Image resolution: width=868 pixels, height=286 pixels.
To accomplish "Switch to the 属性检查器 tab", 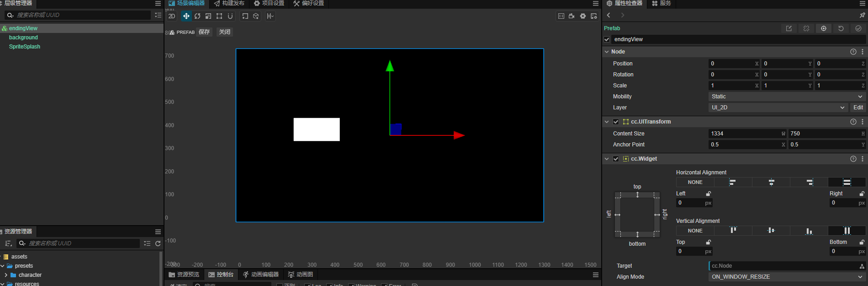I will click(x=625, y=4).
